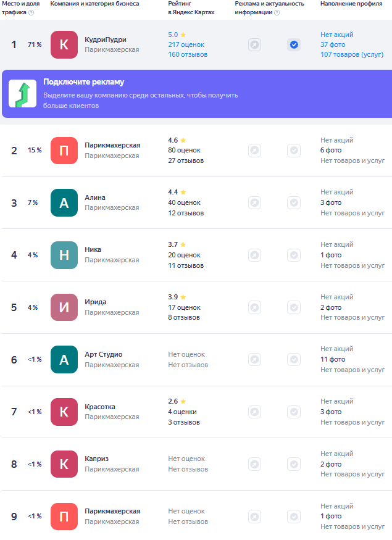This screenshot has width=392, height=540.
Task: Click the advertising icon in the КудриПудри row
Action: point(254,45)
